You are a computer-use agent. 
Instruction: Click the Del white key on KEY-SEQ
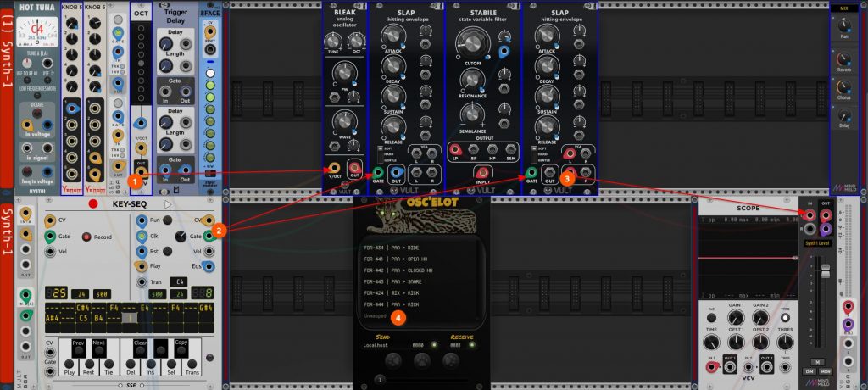130,365
